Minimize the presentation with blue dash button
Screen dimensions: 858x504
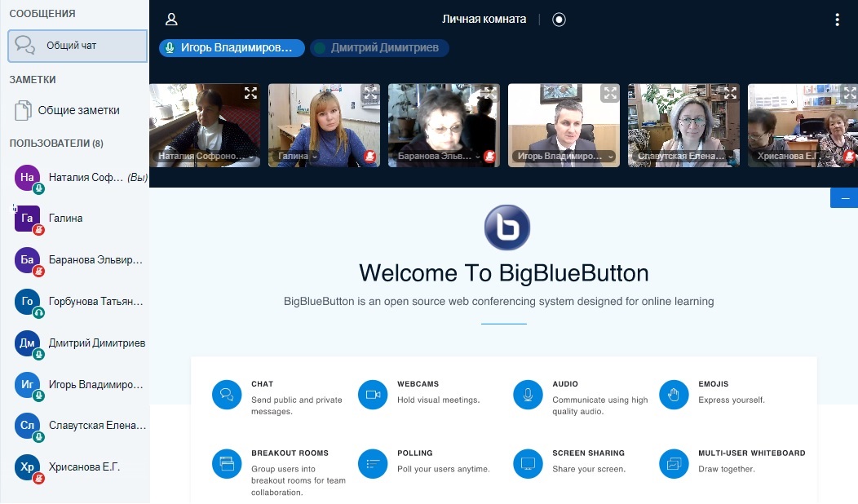pos(844,198)
